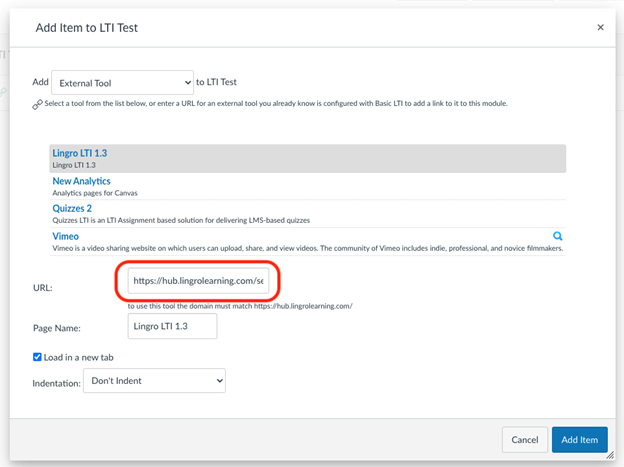Cancel adding the item
The image size is (624, 467).
point(525,440)
